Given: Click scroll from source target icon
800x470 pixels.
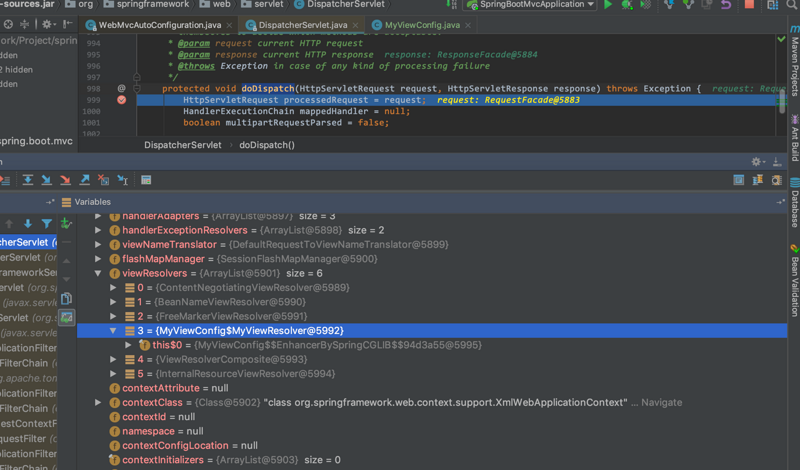Looking at the screenshot, I should point(8,24).
